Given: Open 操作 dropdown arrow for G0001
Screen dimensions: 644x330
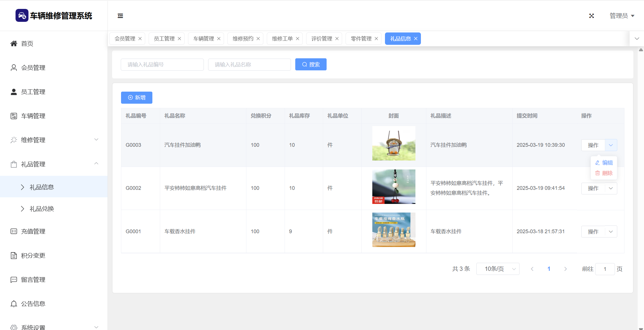Looking at the screenshot, I should point(611,231).
